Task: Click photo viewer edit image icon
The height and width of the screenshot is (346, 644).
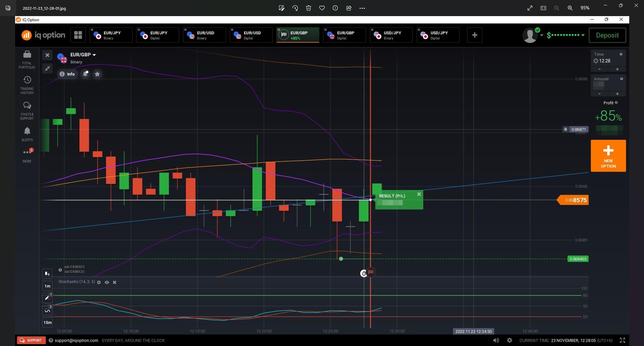Action: click(x=281, y=8)
